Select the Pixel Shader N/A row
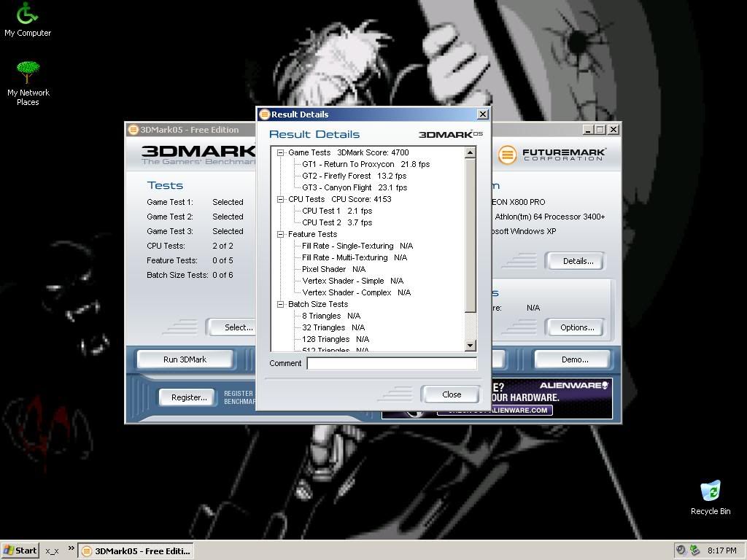The width and height of the screenshot is (747, 560). point(333,269)
